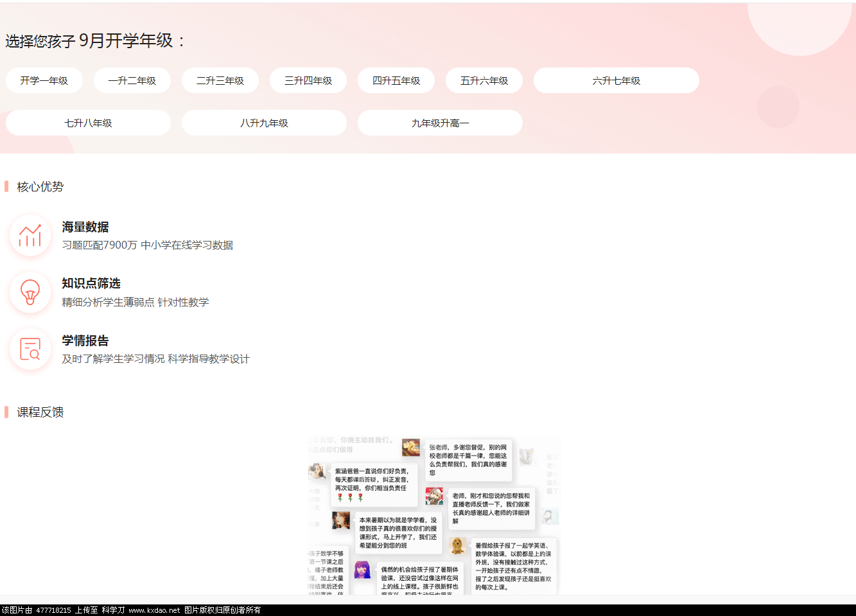Pick the 六升七年级 grade option
The width and height of the screenshot is (856, 616).
pyautogui.click(x=616, y=80)
